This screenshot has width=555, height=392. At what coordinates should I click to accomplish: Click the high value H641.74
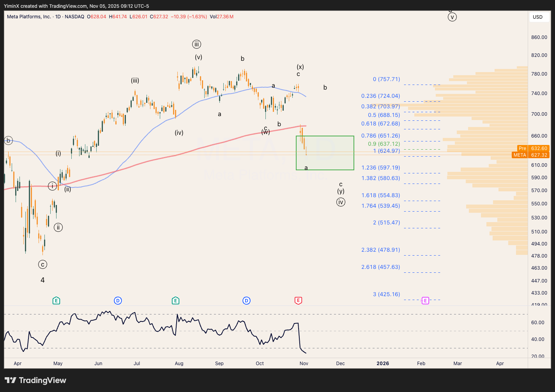click(118, 17)
